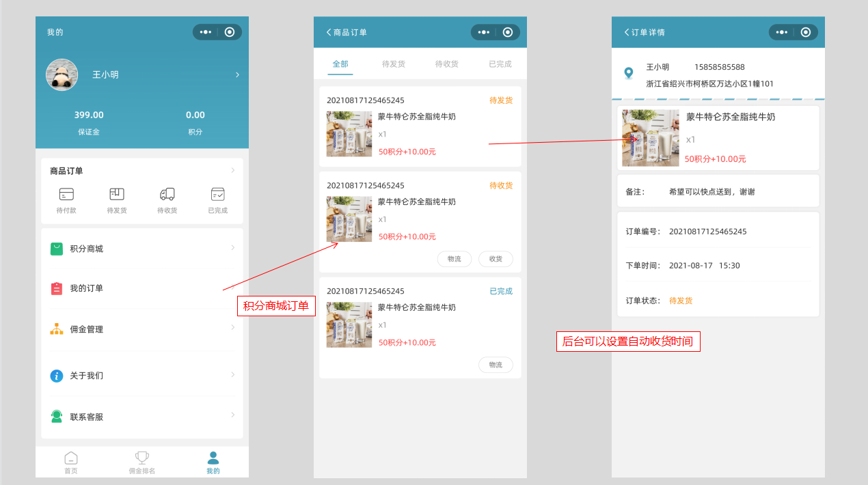Tap the 积分商城 green shopping bag icon
This screenshot has width=868, height=485.
tap(57, 249)
